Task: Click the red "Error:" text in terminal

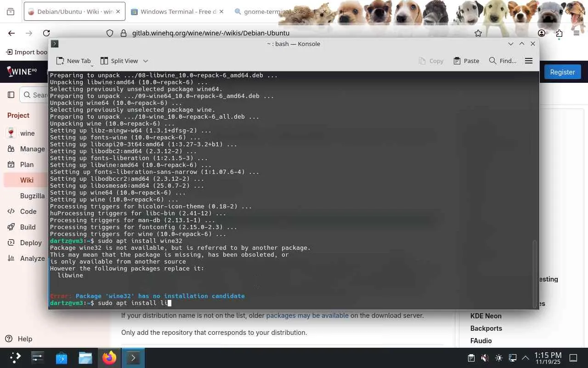Action: 61,296
